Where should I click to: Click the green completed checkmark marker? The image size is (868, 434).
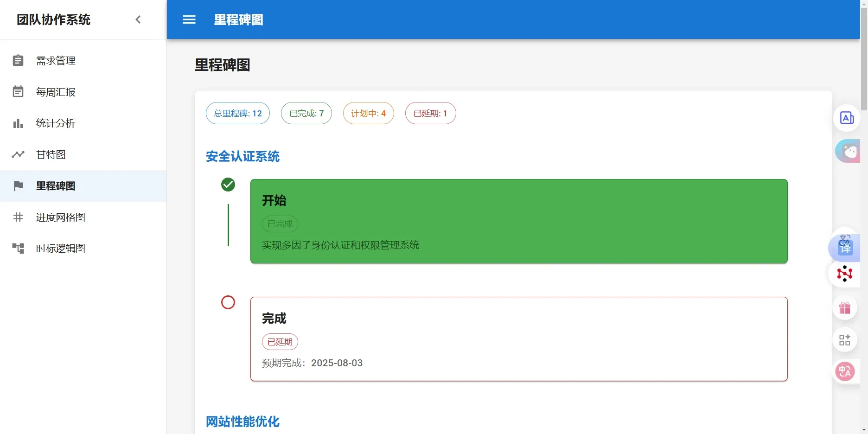tap(228, 185)
